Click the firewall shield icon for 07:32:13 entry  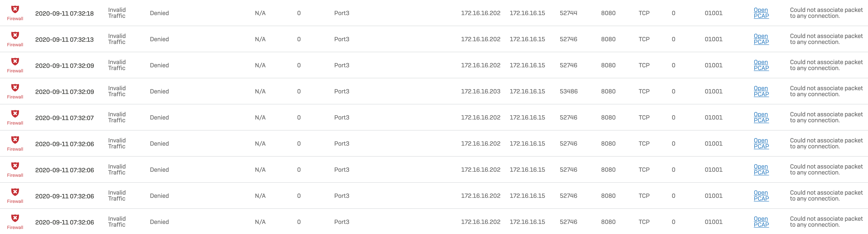pos(15,35)
